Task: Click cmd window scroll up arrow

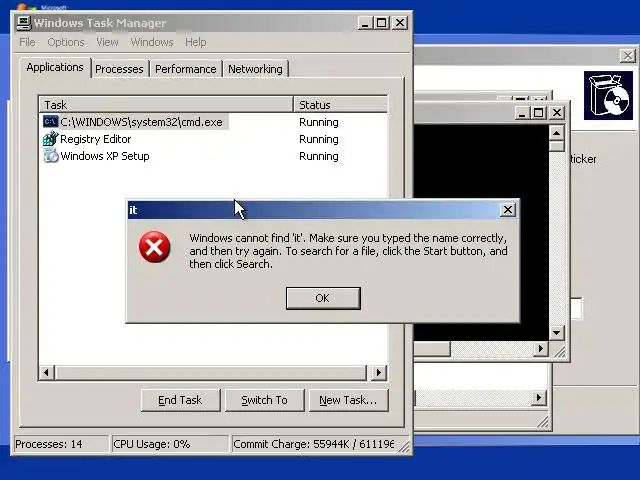Action: [556, 133]
